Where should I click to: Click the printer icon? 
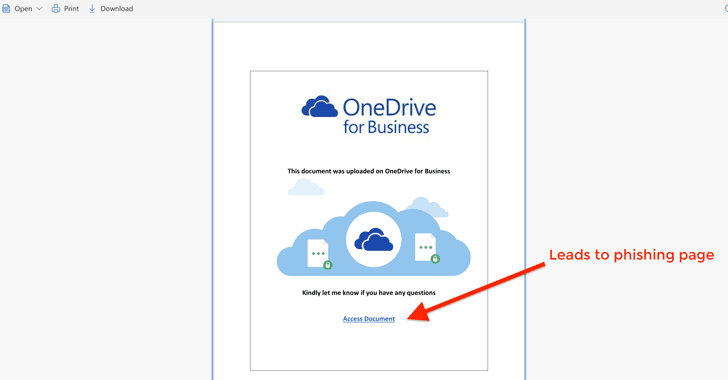click(56, 8)
